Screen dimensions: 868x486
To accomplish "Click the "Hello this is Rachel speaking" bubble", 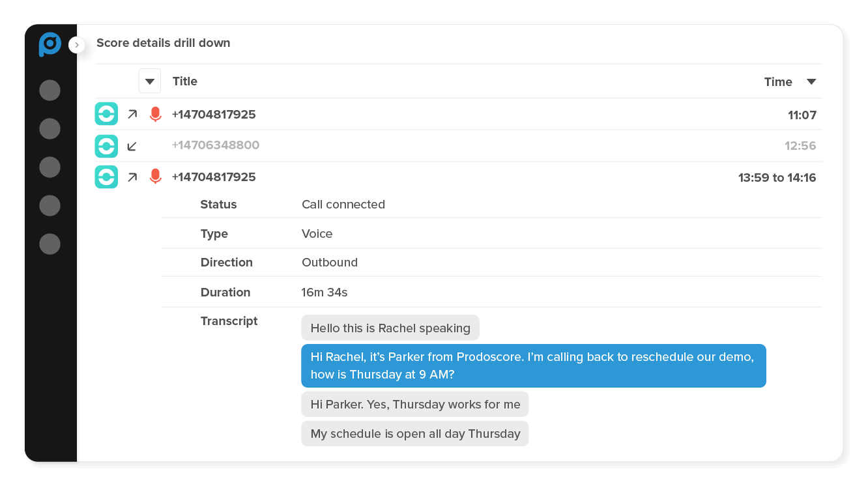I will [390, 328].
